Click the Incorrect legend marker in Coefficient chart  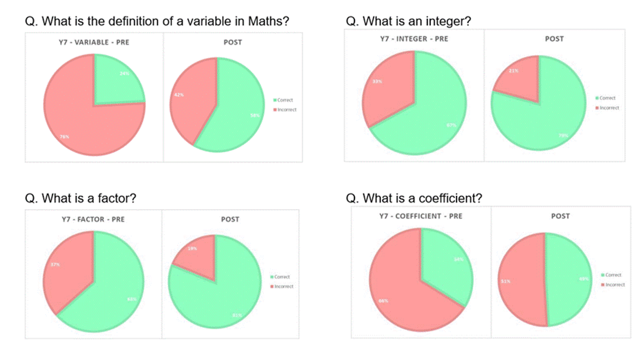click(x=603, y=285)
